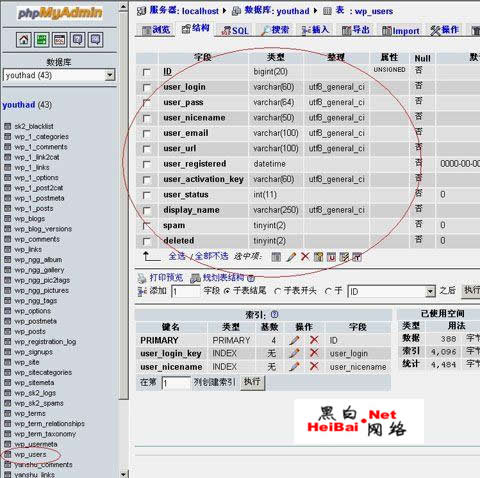Image resolution: width=480 pixels, height=478 pixels.
Task: Open the SQL query window icon
Action: pos(60,40)
